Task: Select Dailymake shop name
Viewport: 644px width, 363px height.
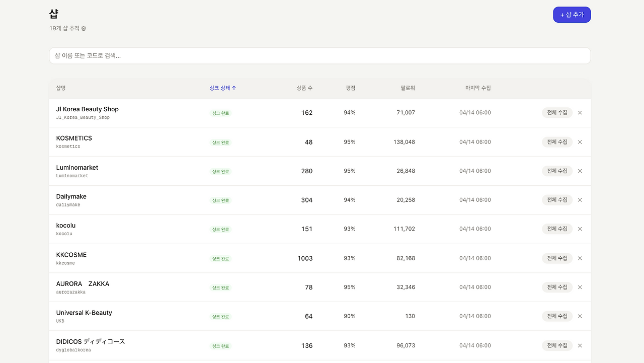Action: [x=71, y=196]
